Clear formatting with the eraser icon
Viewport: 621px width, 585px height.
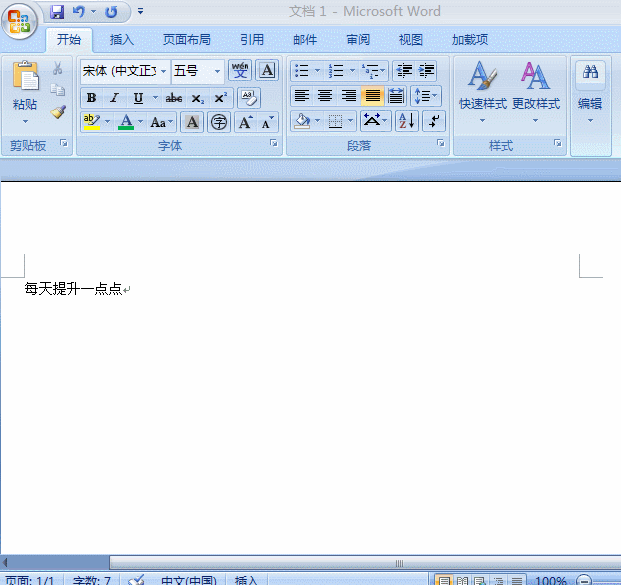pyautogui.click(x=249, y=98)
